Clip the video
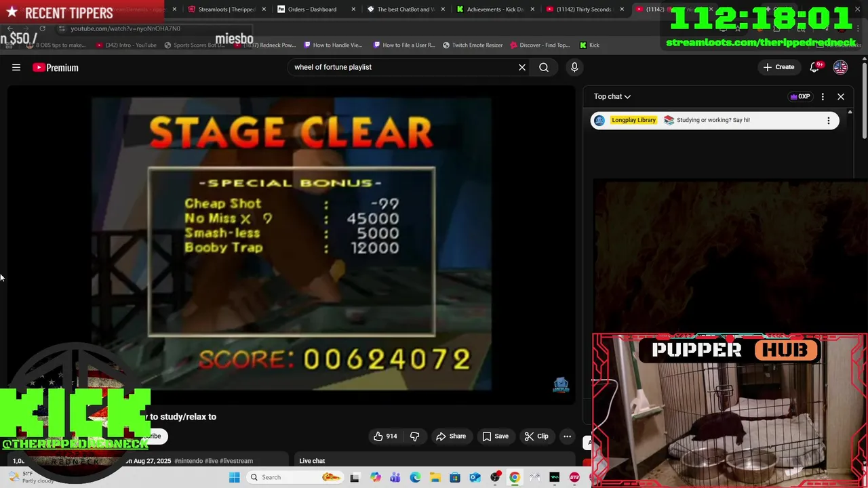The height and width of the screenshot is (488, 868). point(536,436)
